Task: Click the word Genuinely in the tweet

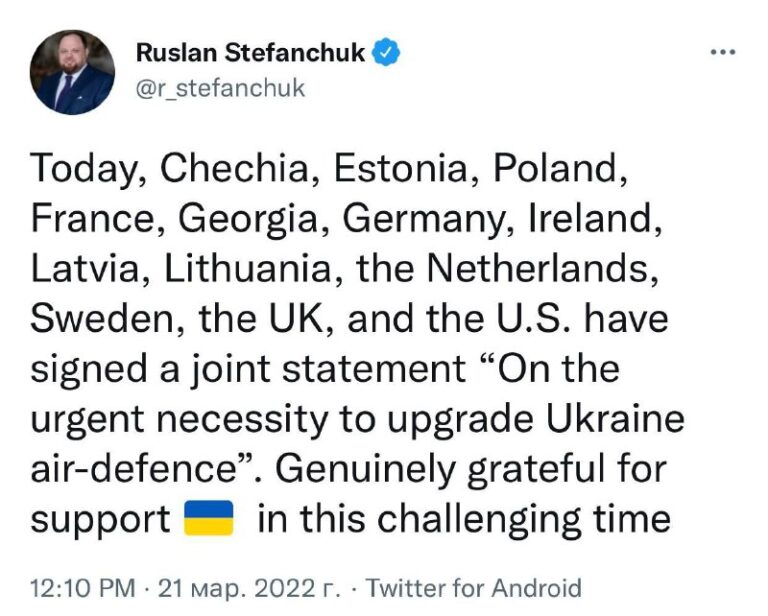Action: point(365,470)
